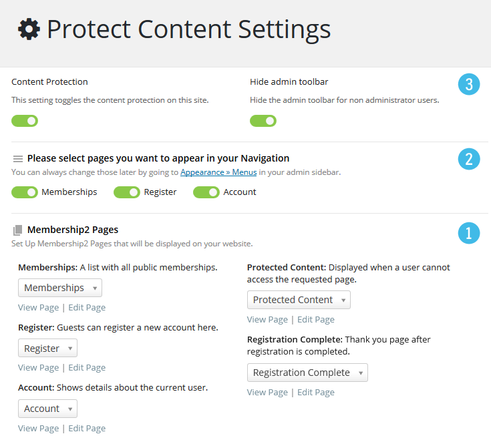This screenshot has width=491, height=448.
Task: Click View Page under Memberships dropdown
Action: [37, 308]
